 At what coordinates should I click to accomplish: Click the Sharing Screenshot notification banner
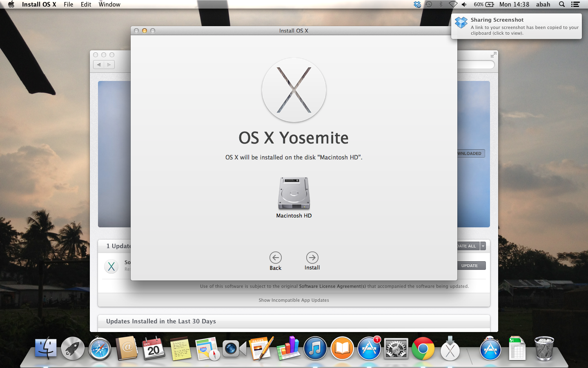[517, 27]
